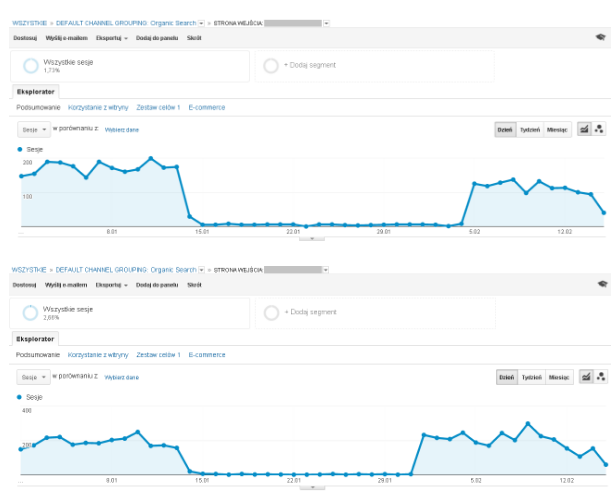Click the Wszystkie sesje 1,73% segment circle
The width and height of the screenshot is (616, 493).
pos(31,66)
